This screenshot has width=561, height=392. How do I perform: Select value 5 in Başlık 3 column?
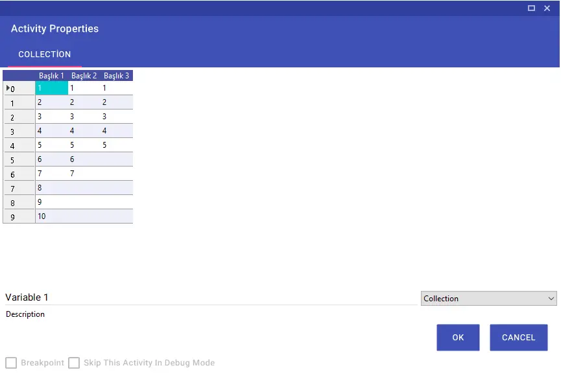point(117,145)
